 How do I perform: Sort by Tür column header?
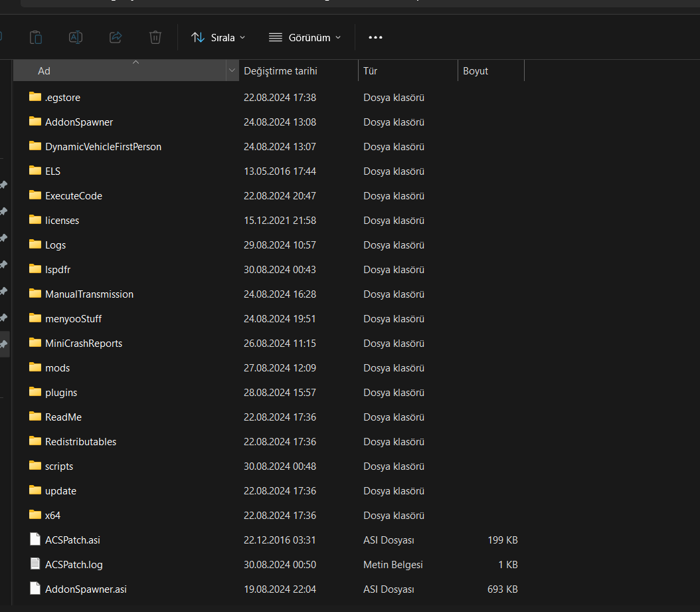point(371,70)
